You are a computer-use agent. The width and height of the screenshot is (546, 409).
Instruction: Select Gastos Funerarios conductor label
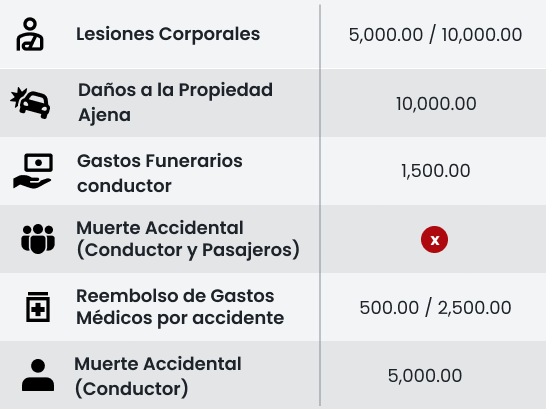point(160,173)
